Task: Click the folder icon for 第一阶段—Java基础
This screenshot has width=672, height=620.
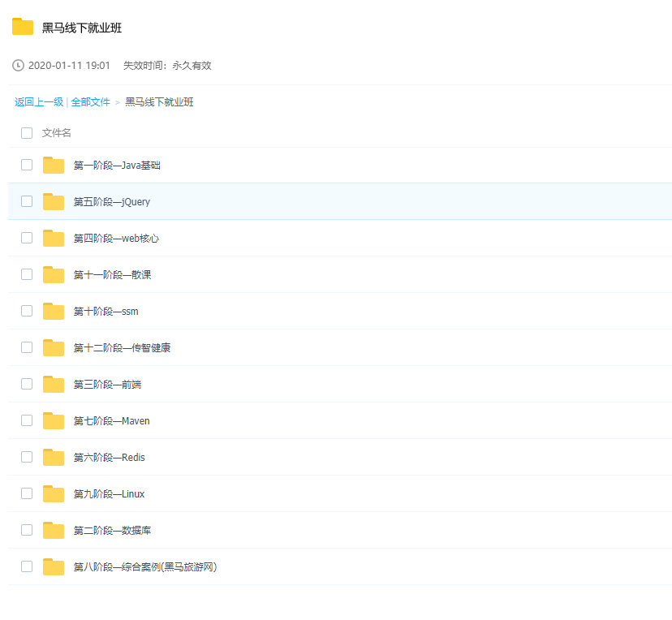Action: pyautogui.click(x=54, y=166)
